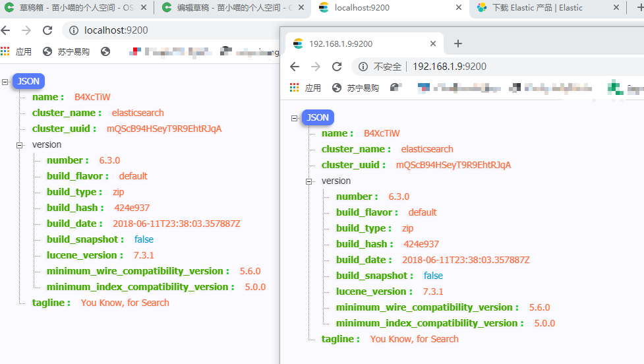Close the localhost:9200 tab
Viewport: 644px width, 364px height.
pyautogui.click(x=459, y=7)
